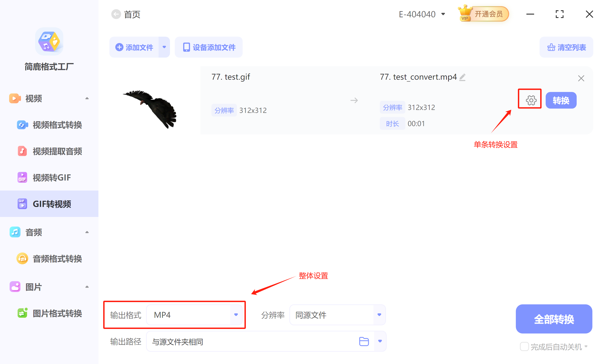The image size is (604, 364).
Task: Open the 视频转GIF converter
Action: pyautogui.click(x=51, y=177)
